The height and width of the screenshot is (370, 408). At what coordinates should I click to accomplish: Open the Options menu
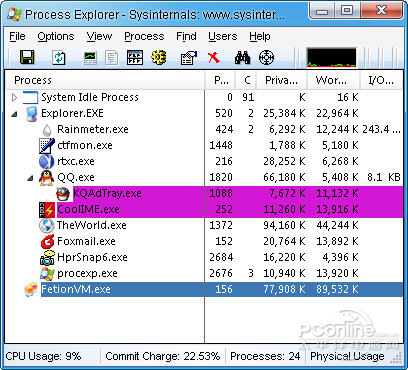tap(56, 36)
